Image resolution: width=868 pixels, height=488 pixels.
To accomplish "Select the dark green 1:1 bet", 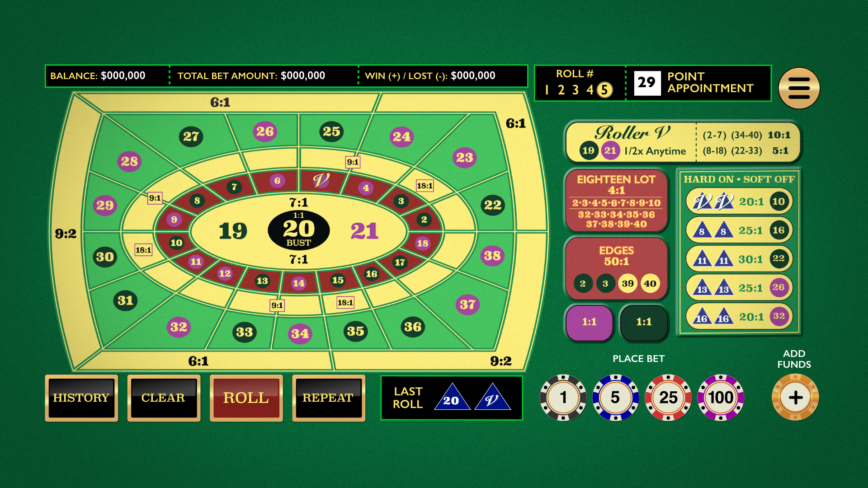I will pyautogui.click(x=644, y=322).
